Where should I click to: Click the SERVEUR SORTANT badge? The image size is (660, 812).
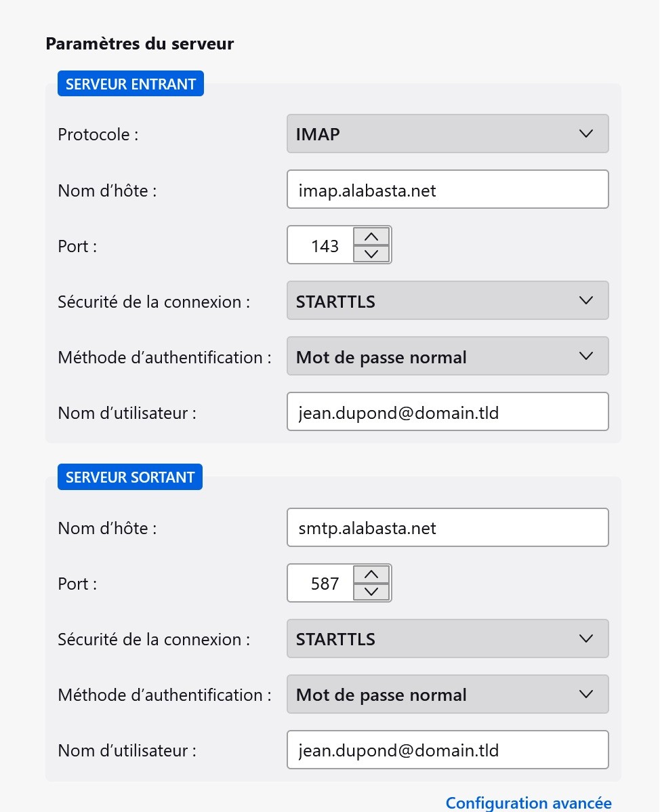coord(130,476)
